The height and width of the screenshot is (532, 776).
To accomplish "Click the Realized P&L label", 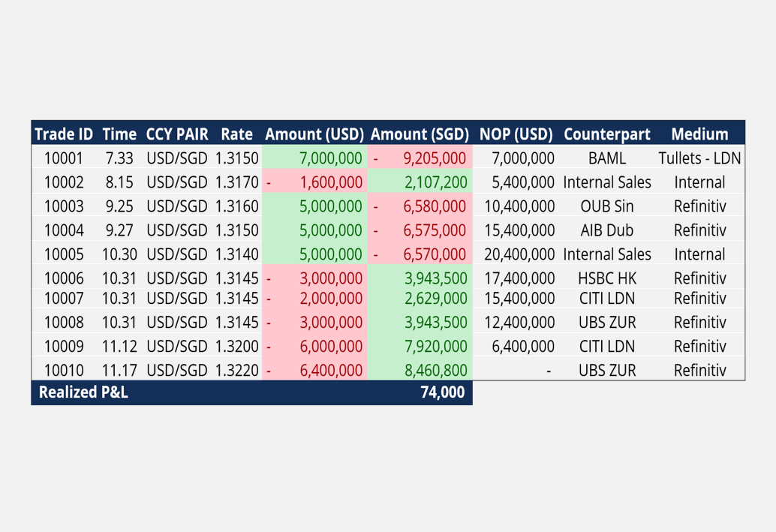I will [x=83, y=392].
